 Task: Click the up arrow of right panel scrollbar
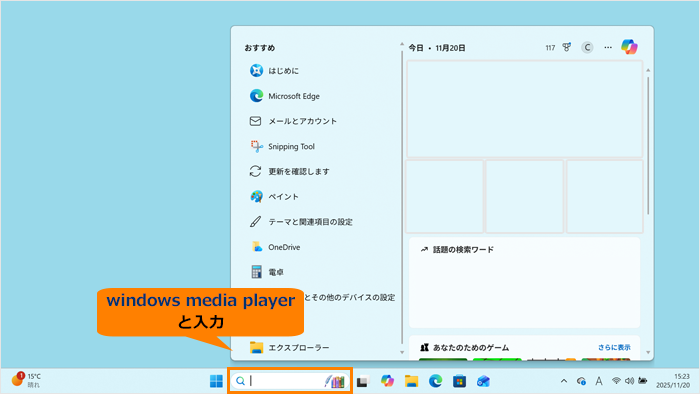pyautogui.click(x=648, y=71)
